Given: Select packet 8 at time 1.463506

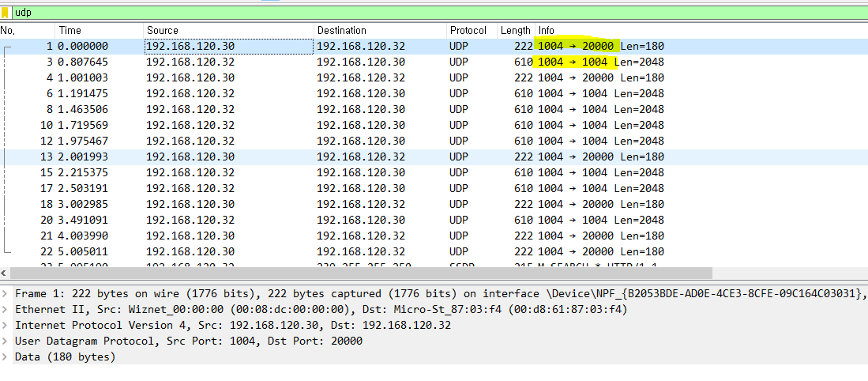Looking at the screenshot, I should pos(434,109).
